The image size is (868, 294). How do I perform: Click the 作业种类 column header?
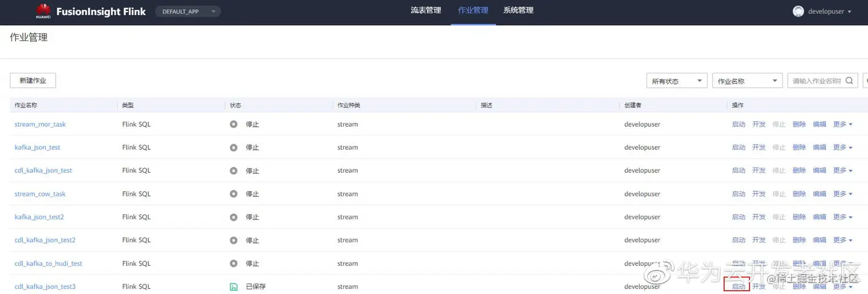[349, 105]
